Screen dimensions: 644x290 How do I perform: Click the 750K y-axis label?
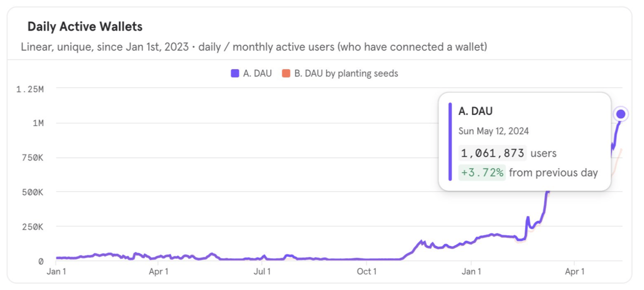[33, 157]
